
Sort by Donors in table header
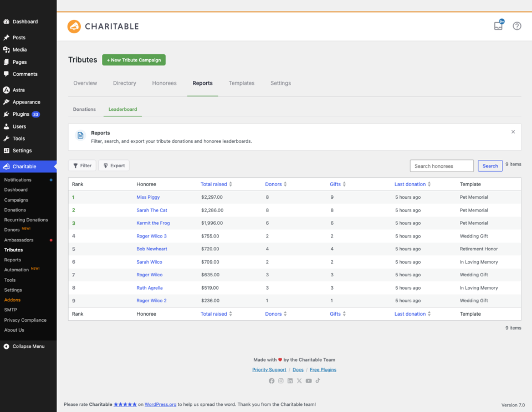click(x=276, y=184)
